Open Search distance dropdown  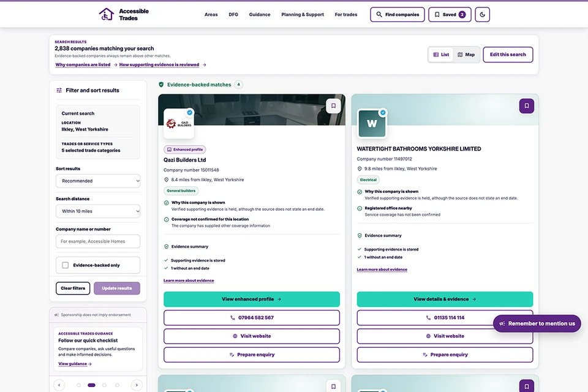tap(98, 211)
